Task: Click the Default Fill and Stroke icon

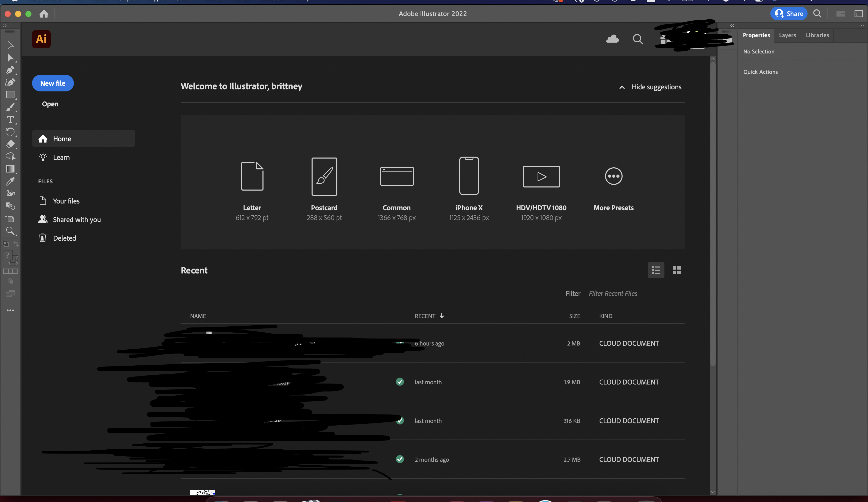Action: 5,244
